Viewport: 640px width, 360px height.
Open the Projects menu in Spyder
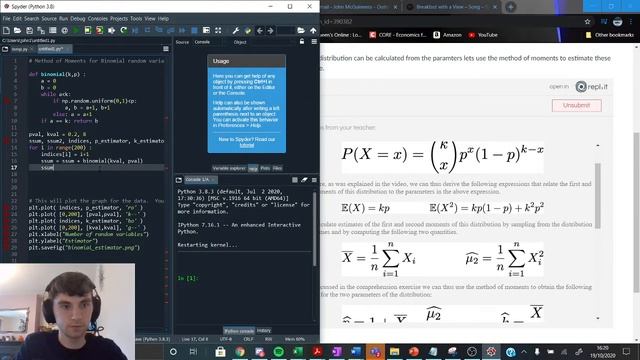click(x=119, y=18)
